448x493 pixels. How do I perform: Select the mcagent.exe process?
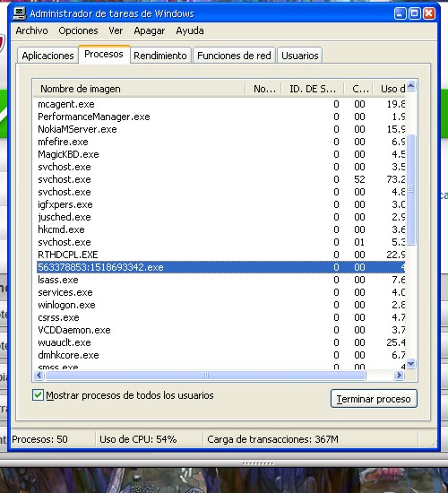point(221,104)
